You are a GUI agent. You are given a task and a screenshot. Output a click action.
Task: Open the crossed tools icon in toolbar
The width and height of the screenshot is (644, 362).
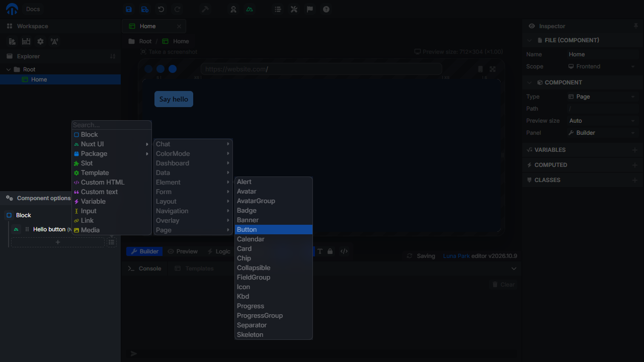pos(294,9)
